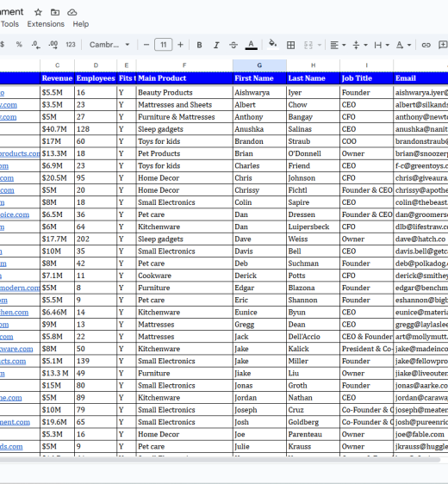Star the document with the star icon
The image size is (448, 484).
38,12
